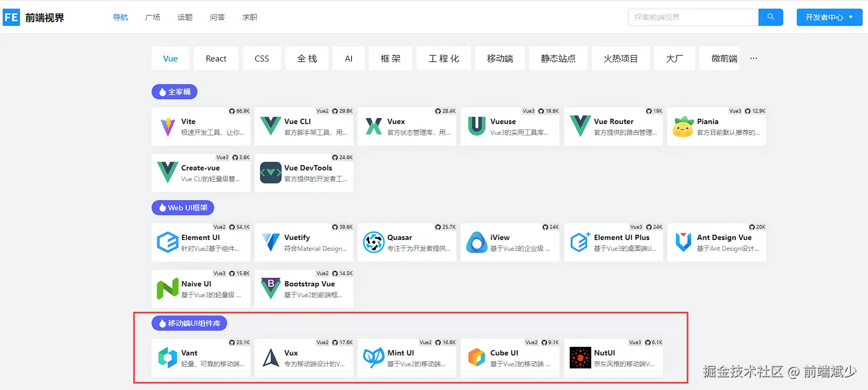Click the 前端视界 site title
Image resolution: width=868 pixels, height=390 pixels.
(45, 18)
